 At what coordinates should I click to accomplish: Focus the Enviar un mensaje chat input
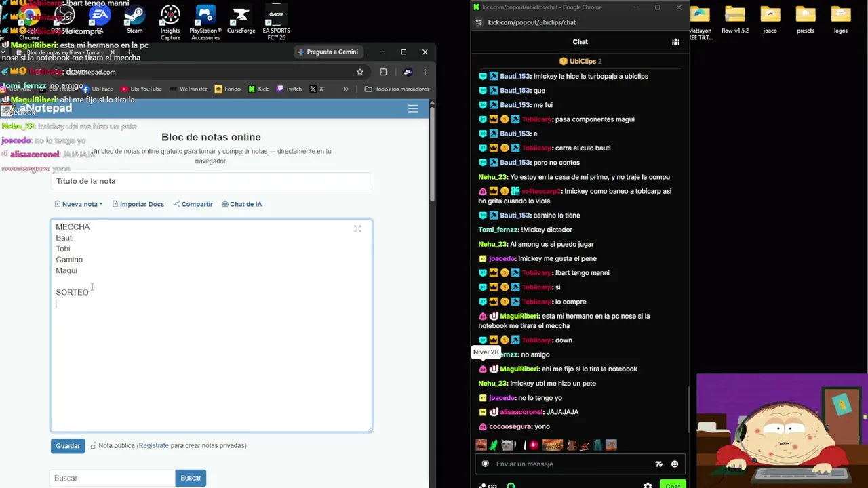(573, 464)
